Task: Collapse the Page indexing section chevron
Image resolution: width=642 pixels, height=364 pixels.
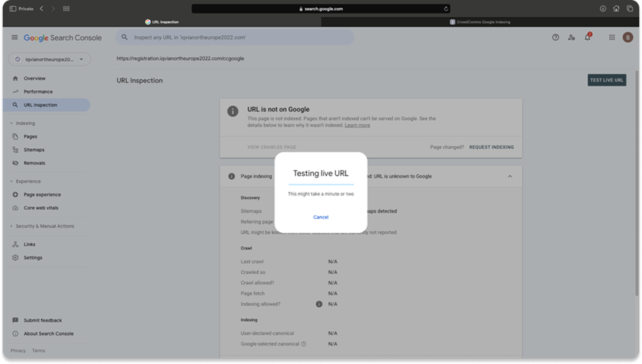Action: point(510,176)
